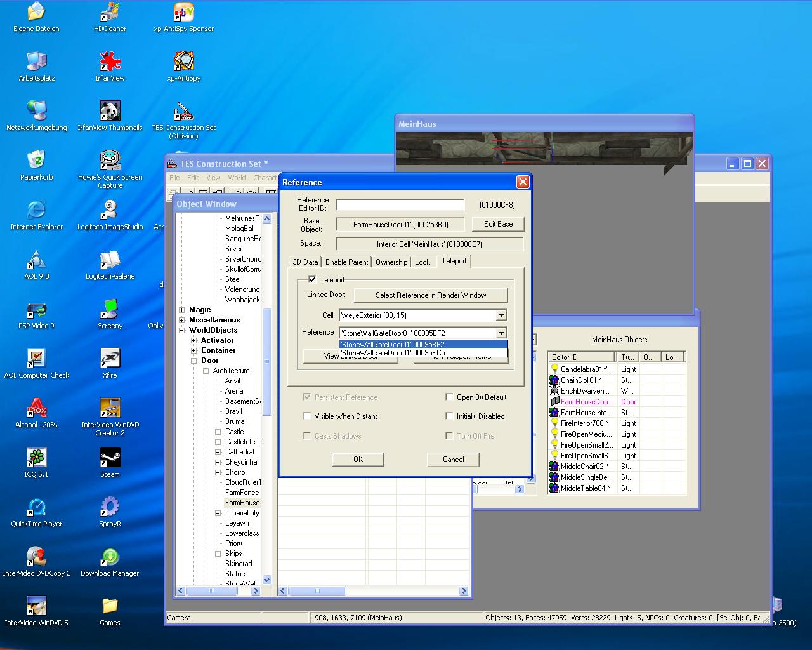
Task: Click Select Reference in Render Window
Action: pyautogui.click(x=431, y=295)
